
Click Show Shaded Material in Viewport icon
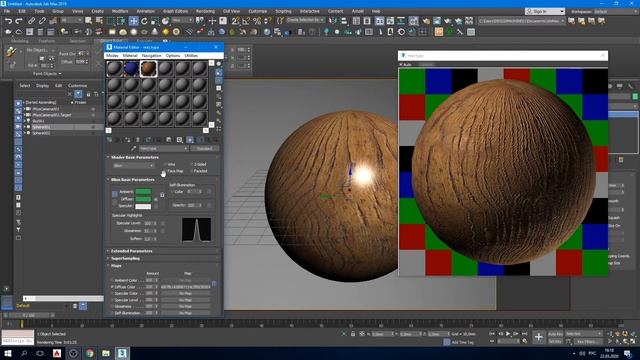coord(190,140)
